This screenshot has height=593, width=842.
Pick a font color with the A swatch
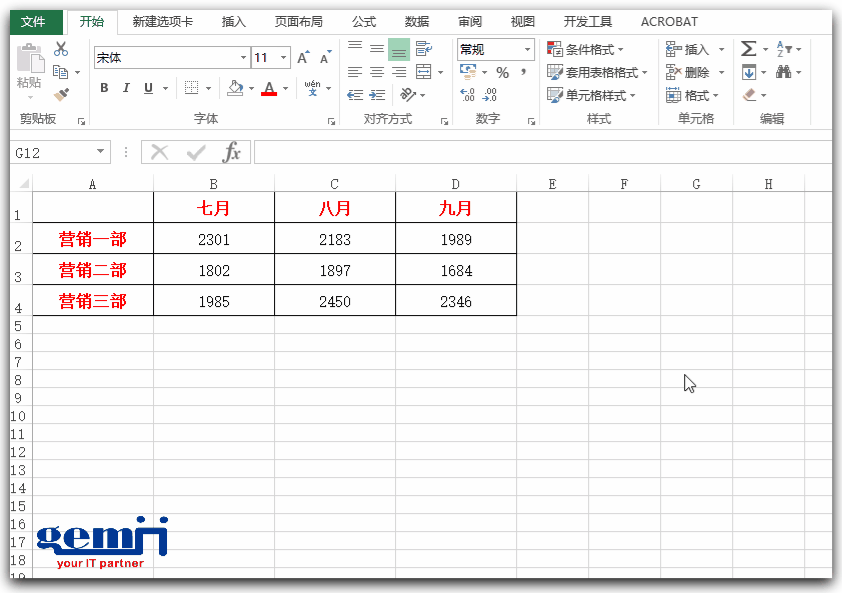click(x=270, y=89)
